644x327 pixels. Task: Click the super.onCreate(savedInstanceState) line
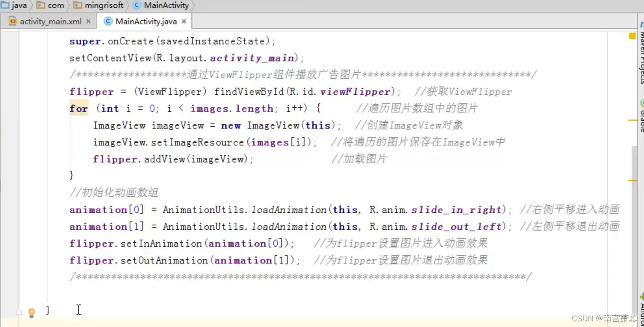pyautogui.click(x=172, y=41)
